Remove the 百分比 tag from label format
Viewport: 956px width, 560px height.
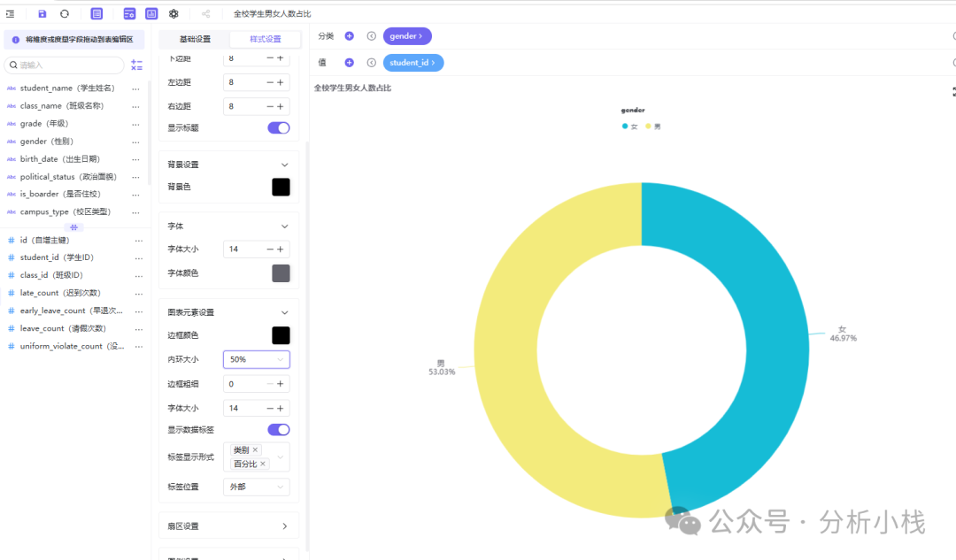(263, 464)
